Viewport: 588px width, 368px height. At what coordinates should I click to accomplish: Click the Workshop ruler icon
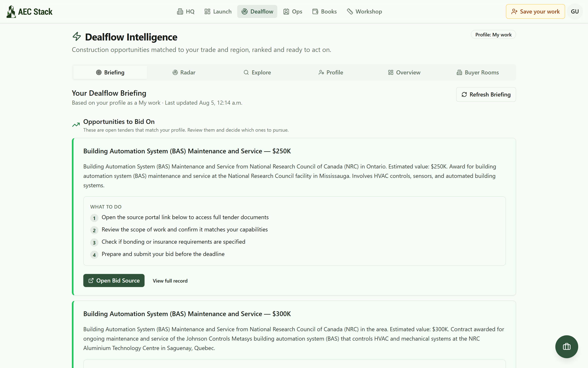pos(350,11)
